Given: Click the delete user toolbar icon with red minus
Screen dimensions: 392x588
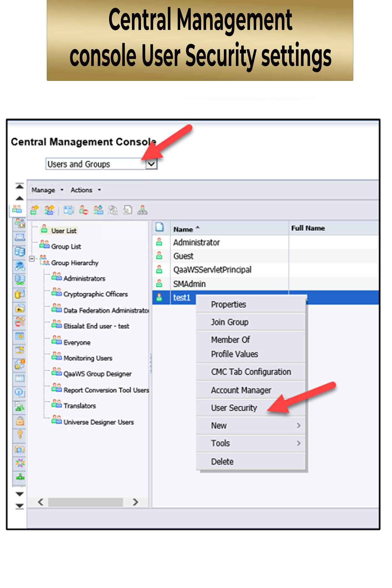Looking at the screenshot, I should [83, 210].
